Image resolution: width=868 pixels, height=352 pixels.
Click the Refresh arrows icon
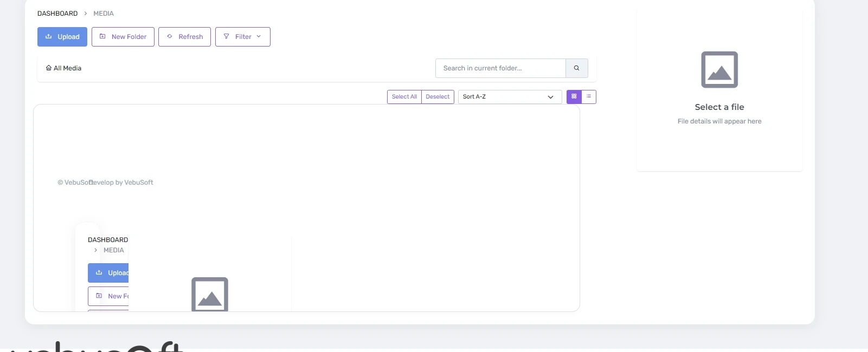click(x=170, y=37)
